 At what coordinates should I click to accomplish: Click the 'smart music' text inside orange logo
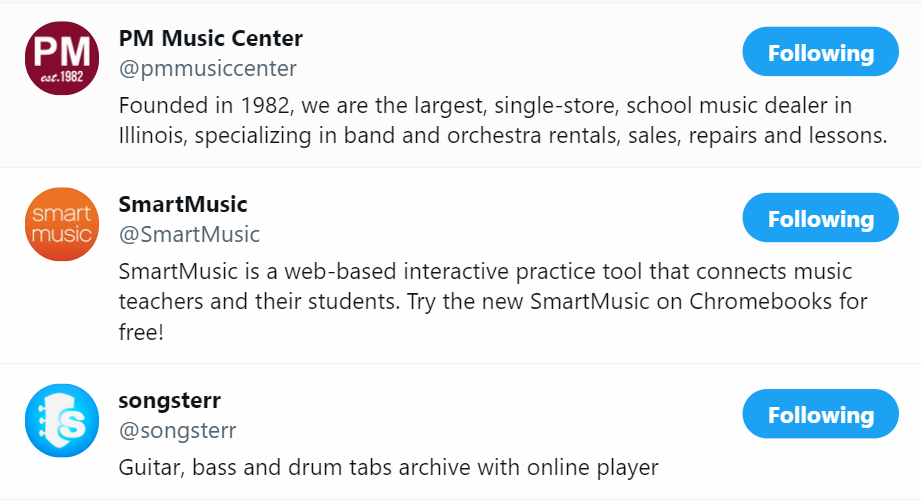point(62,224)
